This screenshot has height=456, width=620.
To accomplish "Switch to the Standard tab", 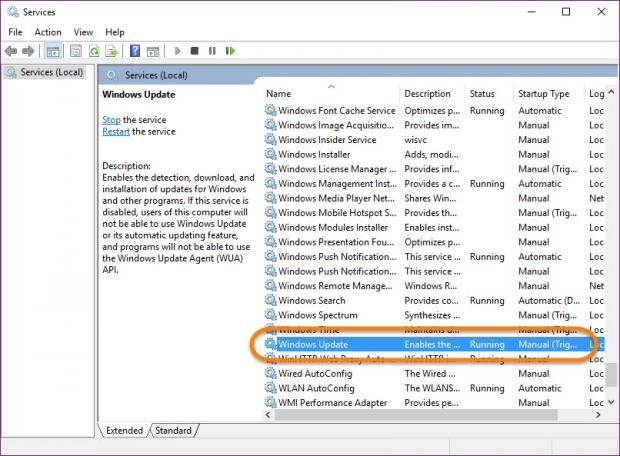I will [173, 430].
